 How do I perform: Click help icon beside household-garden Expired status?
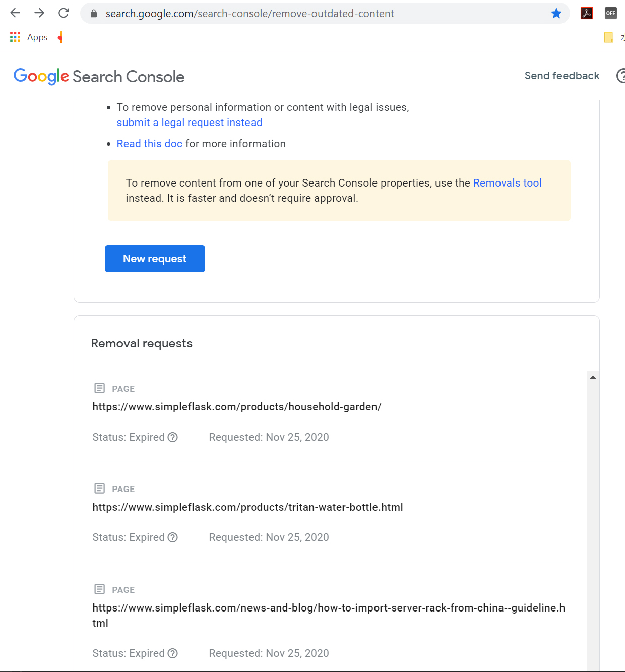173,437
